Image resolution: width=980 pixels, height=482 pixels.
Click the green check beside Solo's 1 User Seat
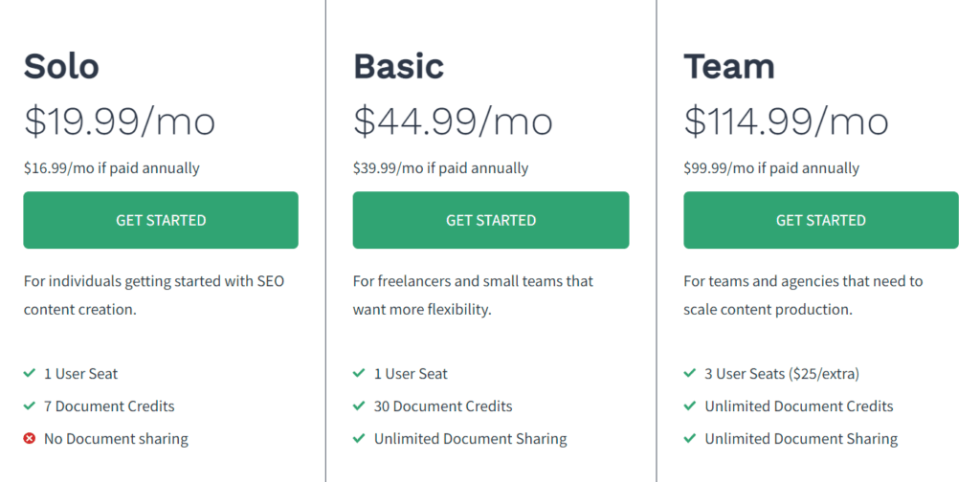(30, 373)
